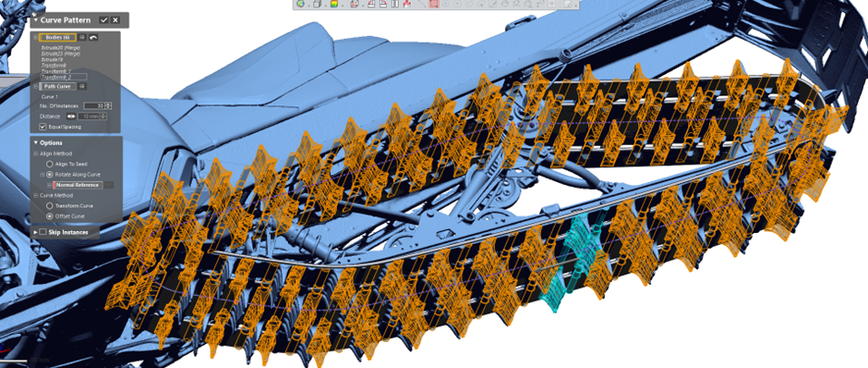Select the Align To Seed radio button

[49, 164]
